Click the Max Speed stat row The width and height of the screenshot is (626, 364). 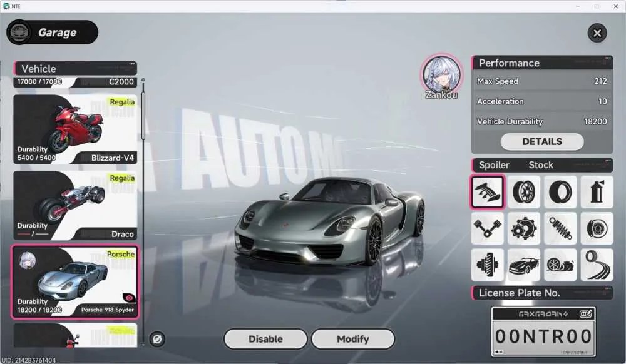542,81
